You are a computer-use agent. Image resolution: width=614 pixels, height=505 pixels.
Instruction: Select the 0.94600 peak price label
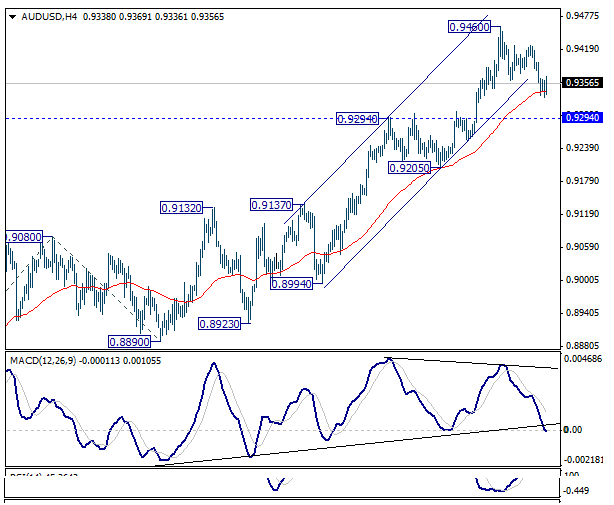point(468,28)
